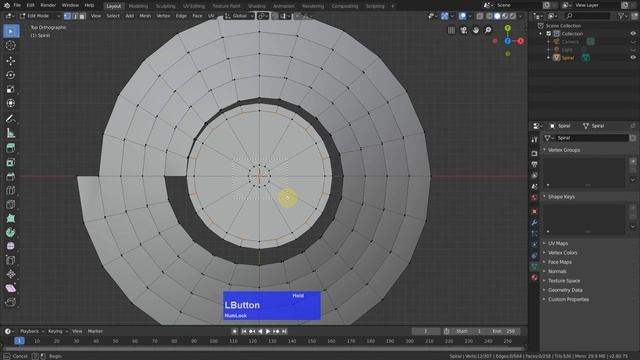Select the Shear tool
The width and height of the screenshot is (640, 360).
point(11,288)
